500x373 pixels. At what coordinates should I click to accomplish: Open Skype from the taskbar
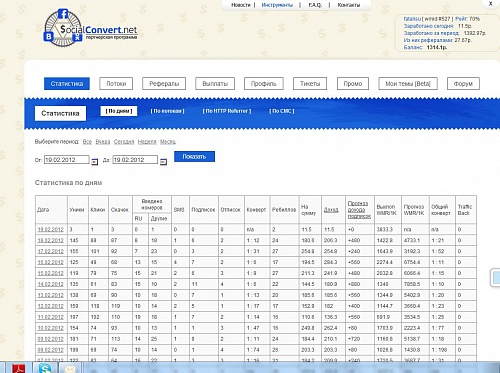pos(45,368)
